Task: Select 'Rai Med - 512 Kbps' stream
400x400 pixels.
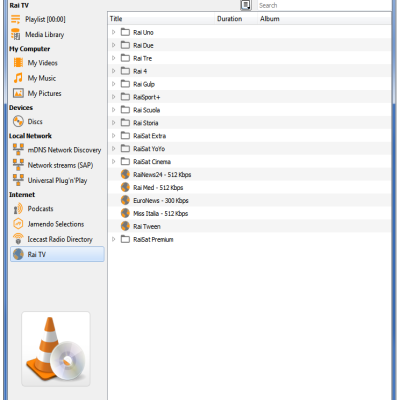Action: pos(158,187)
